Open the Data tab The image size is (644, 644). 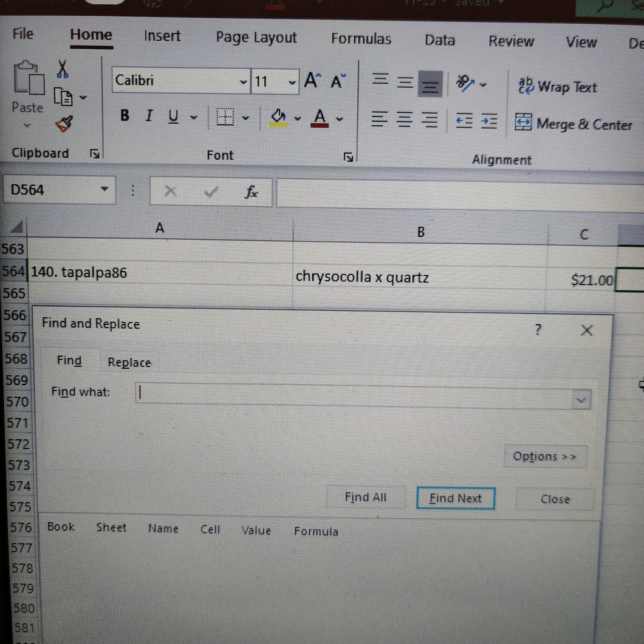[440, 40]
